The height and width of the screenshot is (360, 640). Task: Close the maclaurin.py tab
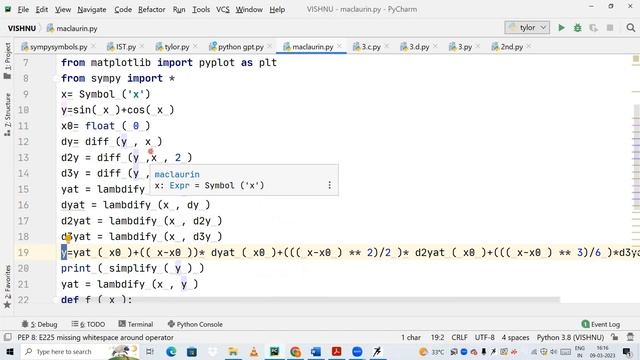(339, 47)
